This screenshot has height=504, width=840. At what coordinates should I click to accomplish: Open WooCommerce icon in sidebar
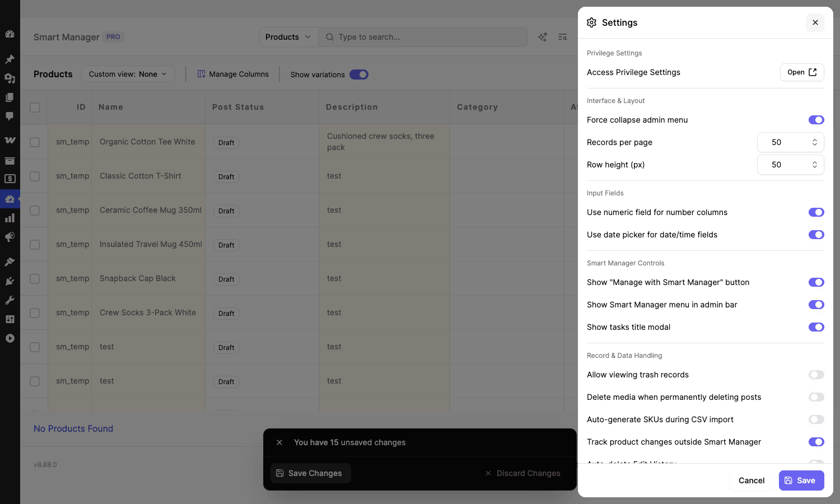click(x=10, y=140)
